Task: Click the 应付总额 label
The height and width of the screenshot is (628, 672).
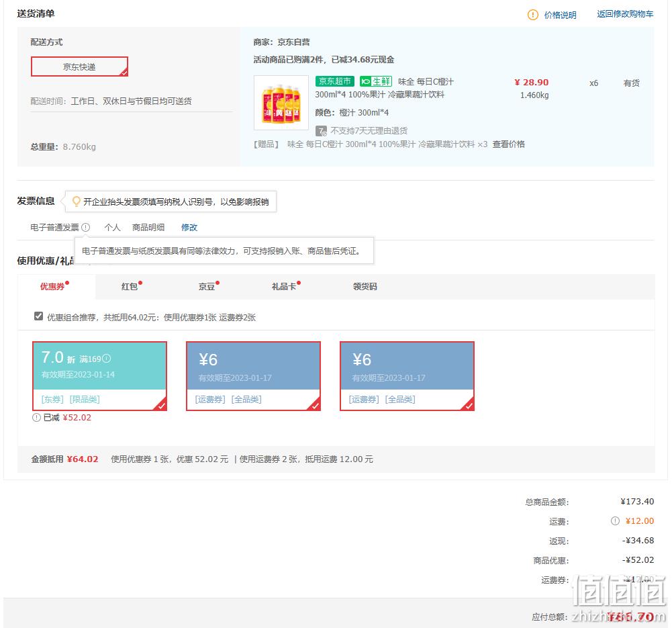Action: click(550, 617)
